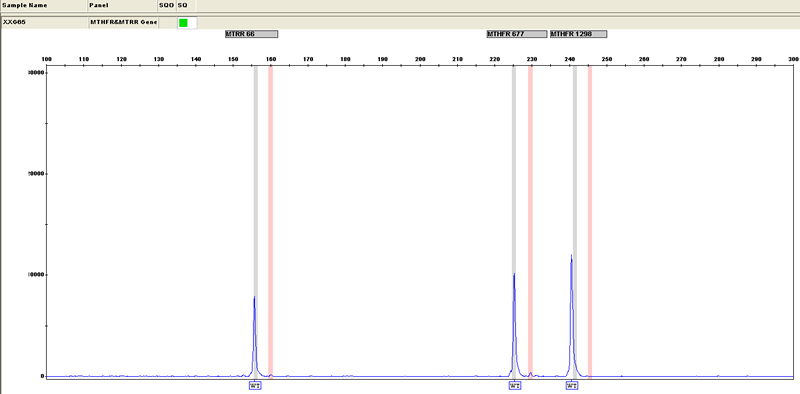Select the MTHFR&MTRR Gene panel cell

123,22
